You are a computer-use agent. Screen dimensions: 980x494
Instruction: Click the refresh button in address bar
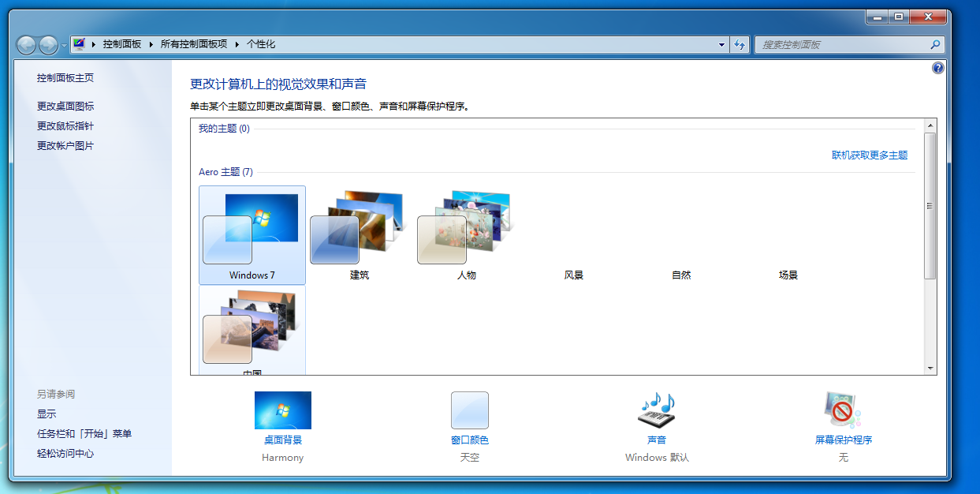click(x=740, y=45)
